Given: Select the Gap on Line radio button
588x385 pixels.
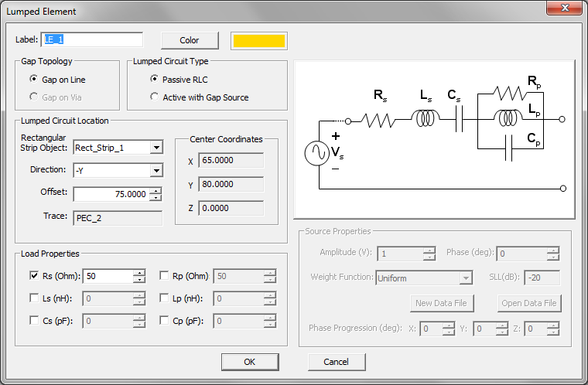Looking at the screenshot, I should pos(34,79).
